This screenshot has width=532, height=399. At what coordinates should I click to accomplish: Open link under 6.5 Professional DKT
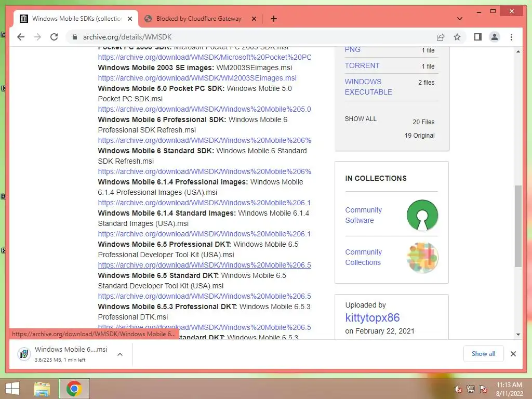204,265
